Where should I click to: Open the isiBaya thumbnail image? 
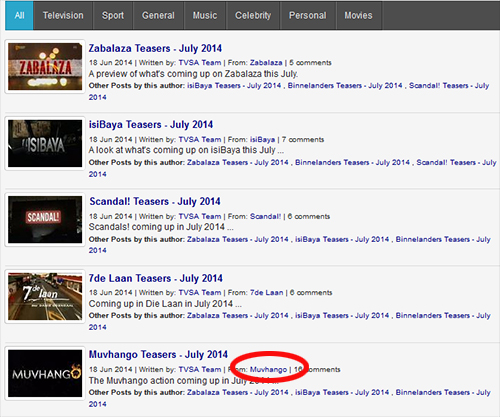click(x=45, y=143)
